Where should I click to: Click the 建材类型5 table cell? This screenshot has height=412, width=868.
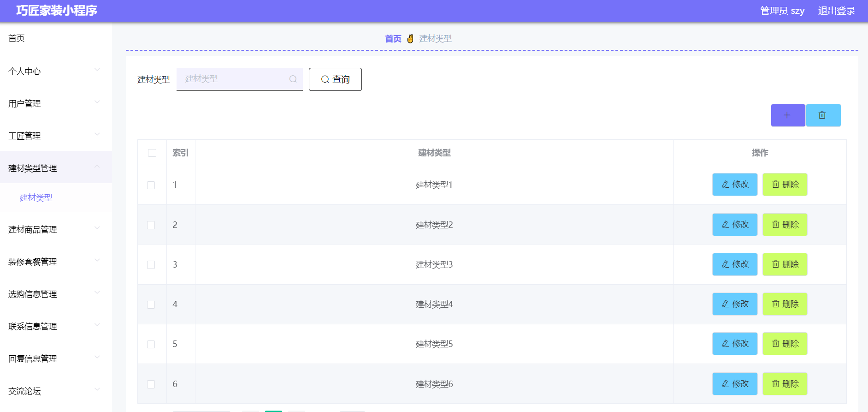coord(434,344)
